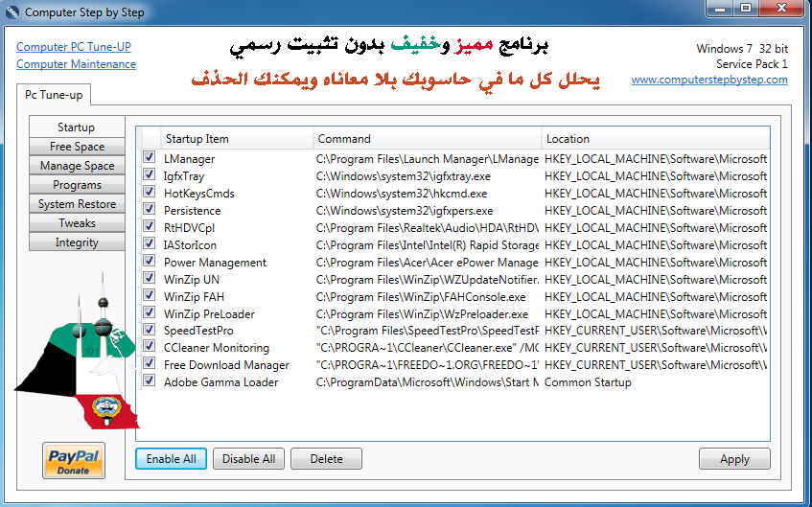
Task: Disable RtHDVCpl startup checkbox
Action: click(150, 226)
